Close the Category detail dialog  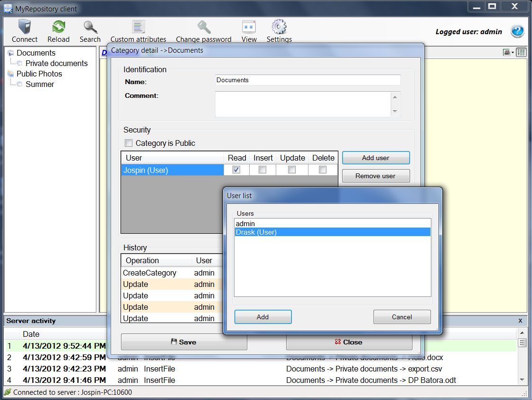tap(349, 342)
